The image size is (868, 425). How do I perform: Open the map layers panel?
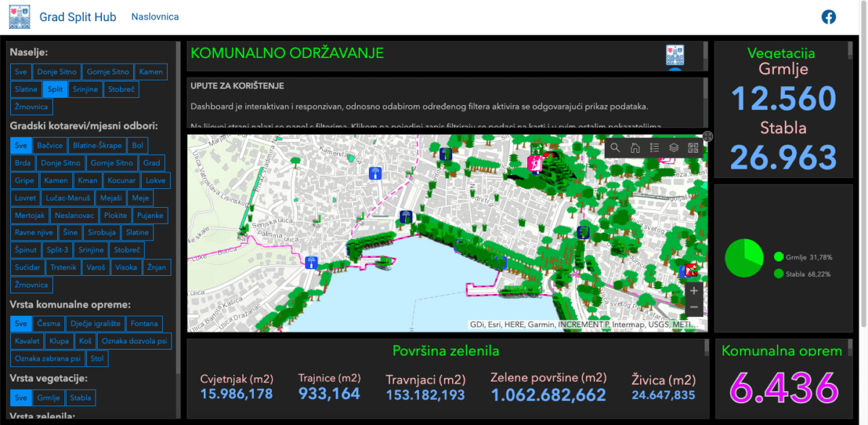673,148
